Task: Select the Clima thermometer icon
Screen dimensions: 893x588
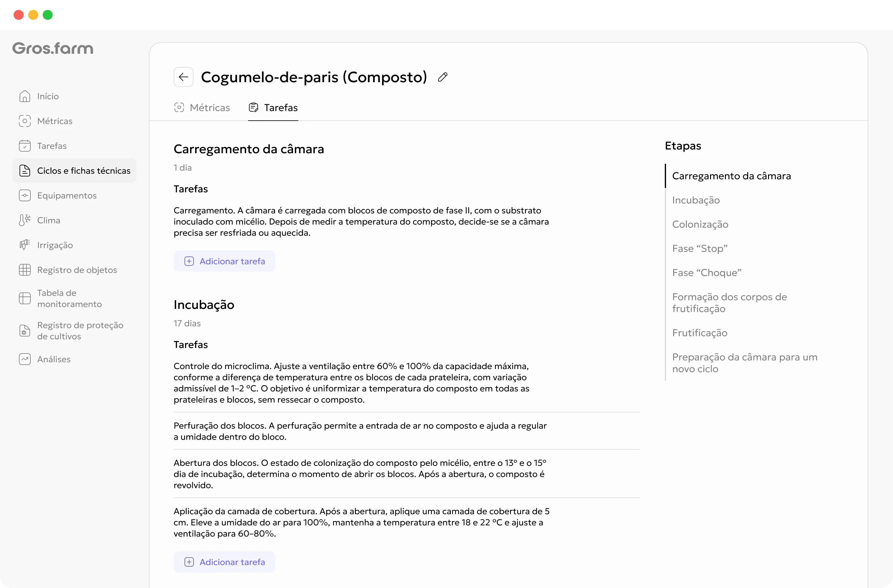Action: [25, 220]
